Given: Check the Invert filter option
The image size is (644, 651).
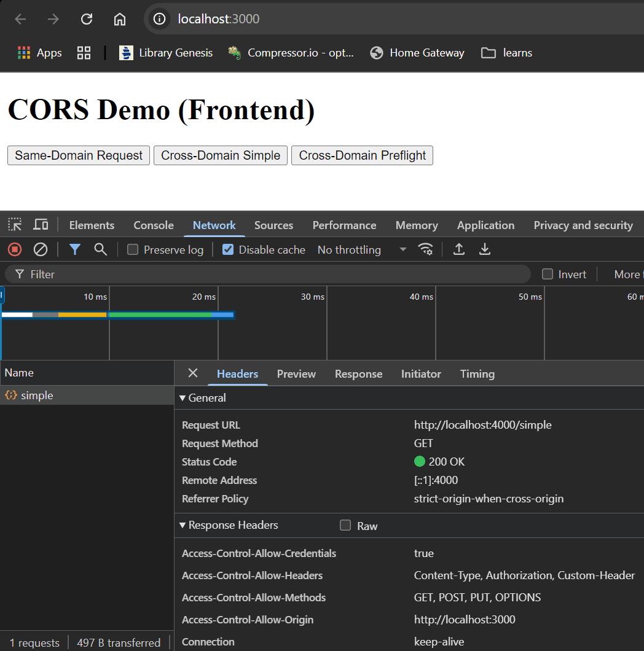Looking at the screenshot, I should (546, 274).
